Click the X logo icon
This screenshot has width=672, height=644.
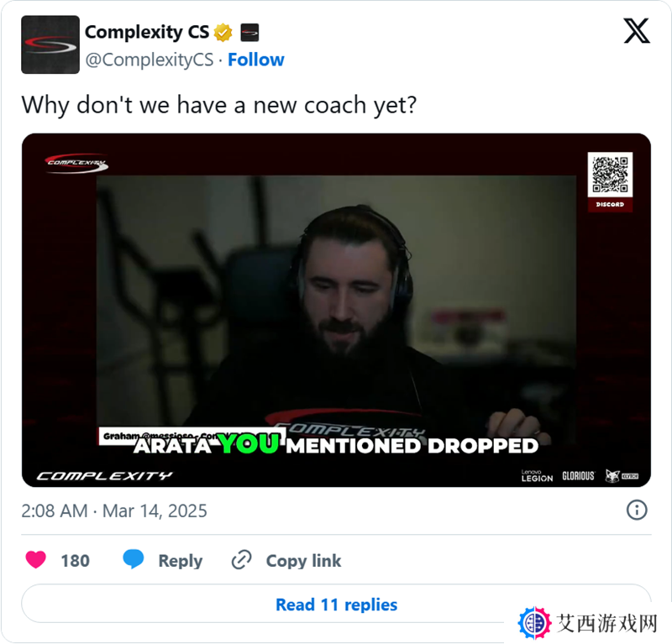coord(637,30)
